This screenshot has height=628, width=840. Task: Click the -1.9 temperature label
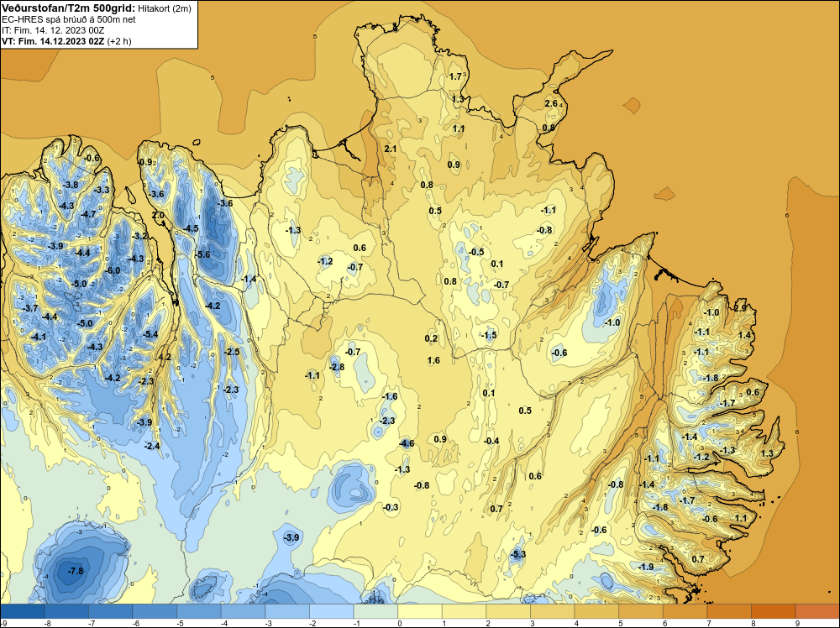[x=645, y=567]
